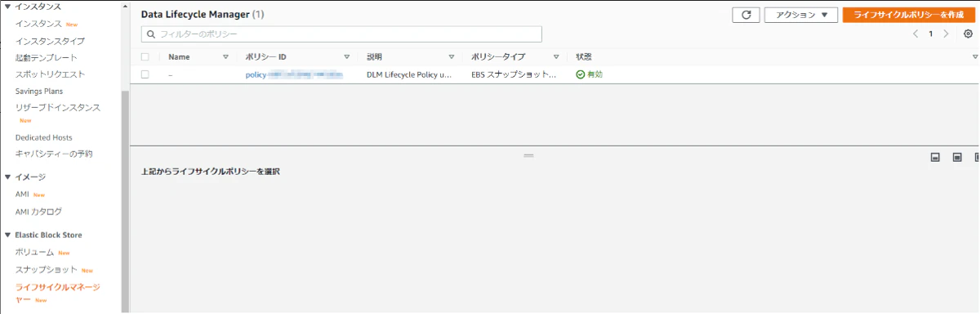Click ライフサイクルポリシーを作成 button

pyautogui.click(x=908, y=15)
